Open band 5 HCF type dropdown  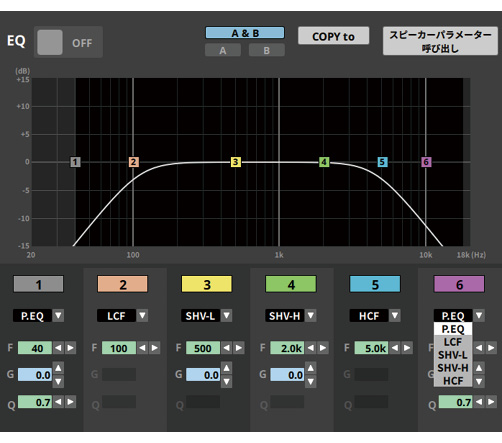(395, 315)
